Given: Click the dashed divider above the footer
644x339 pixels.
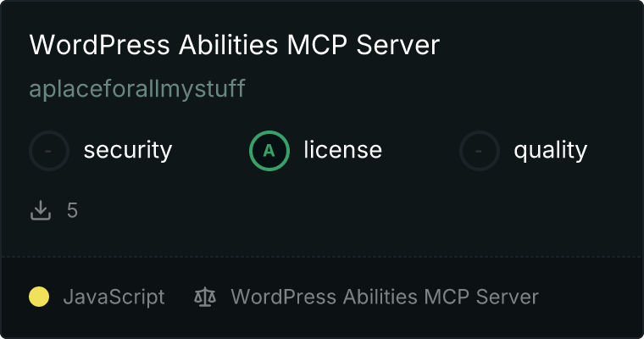Looking at the screenshot, I should pyautogui.click(x=322, y=257).
